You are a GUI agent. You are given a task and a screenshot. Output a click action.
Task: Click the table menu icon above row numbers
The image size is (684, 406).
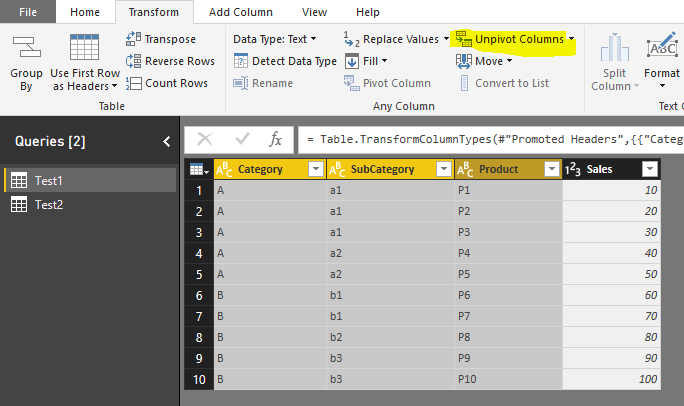[199, 169]
